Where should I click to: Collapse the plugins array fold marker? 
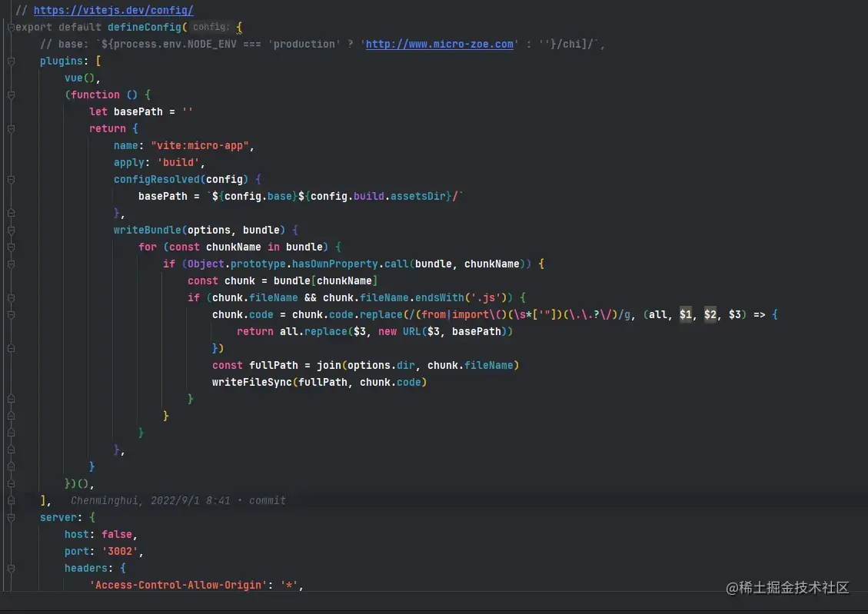(x=11, y=61)
